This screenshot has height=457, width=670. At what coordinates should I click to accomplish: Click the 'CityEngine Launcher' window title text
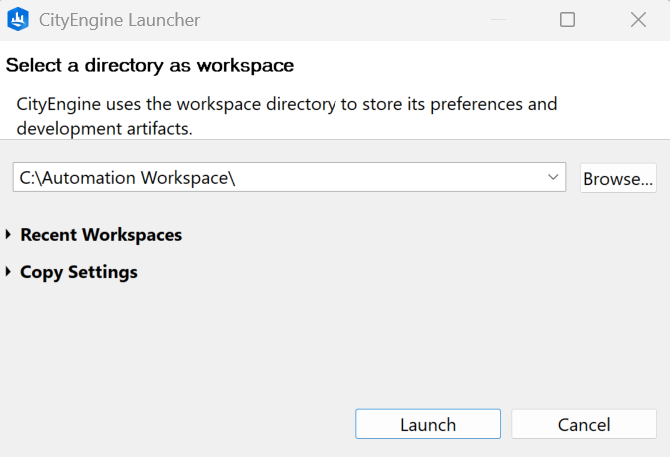[119, 20]
